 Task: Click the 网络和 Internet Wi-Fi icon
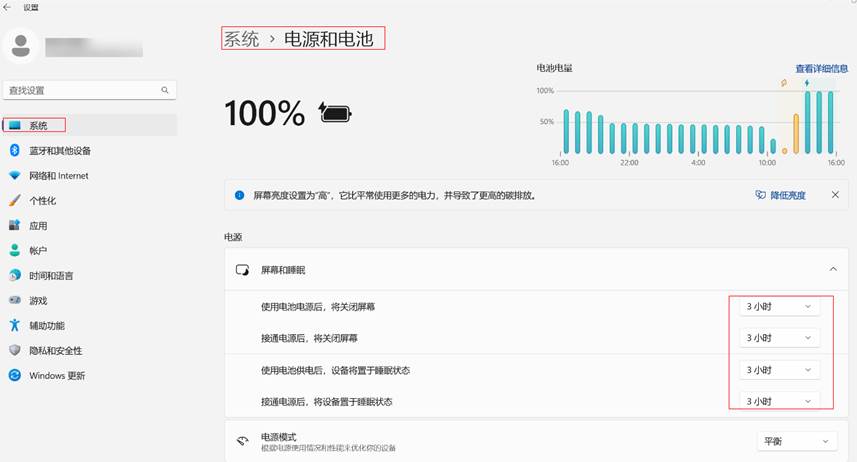pos(15,175)
